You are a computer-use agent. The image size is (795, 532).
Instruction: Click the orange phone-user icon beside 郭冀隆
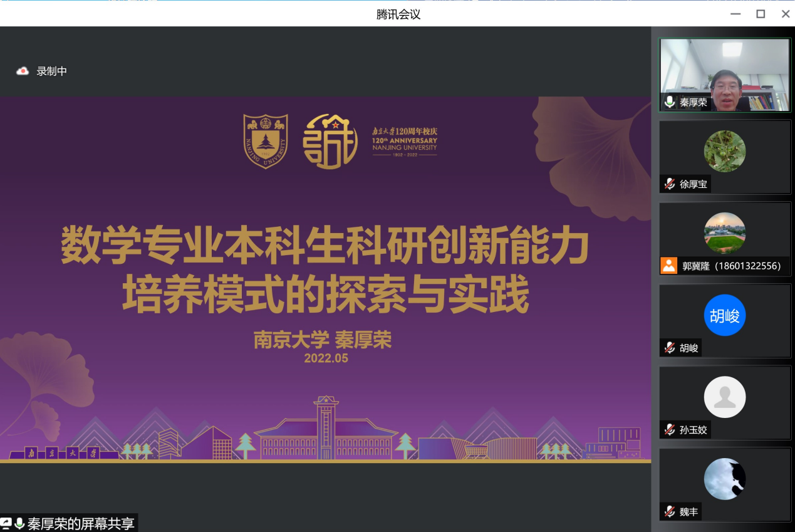point(669,266)
